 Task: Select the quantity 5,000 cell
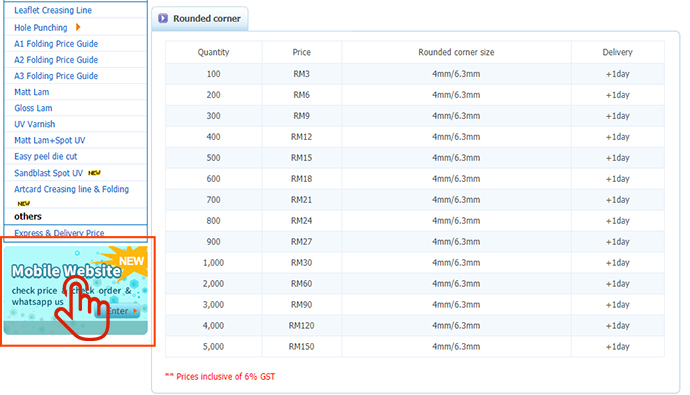pos(213,347)
